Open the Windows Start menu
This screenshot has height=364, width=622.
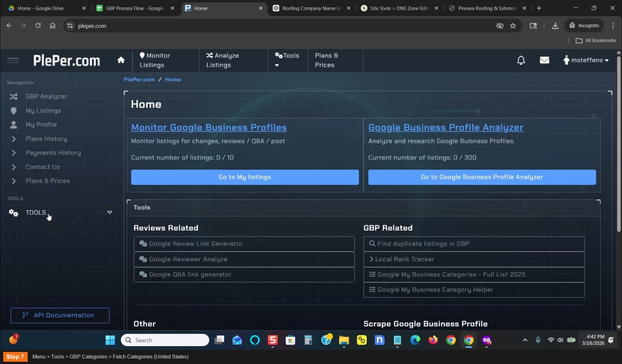(110, 340)
